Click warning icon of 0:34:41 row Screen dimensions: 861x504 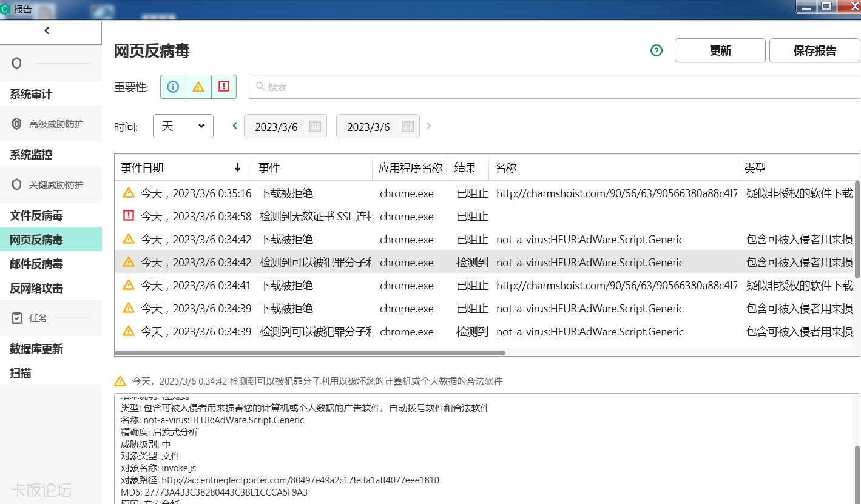[129, 285]
